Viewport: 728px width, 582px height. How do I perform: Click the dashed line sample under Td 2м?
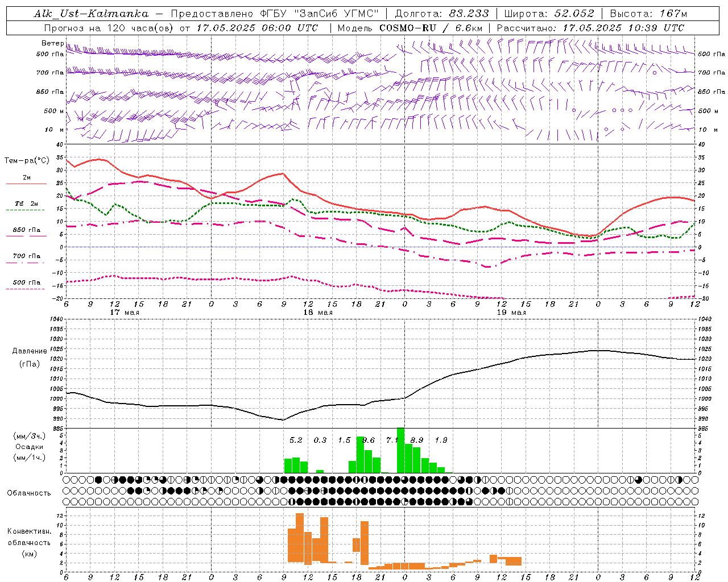25,210
